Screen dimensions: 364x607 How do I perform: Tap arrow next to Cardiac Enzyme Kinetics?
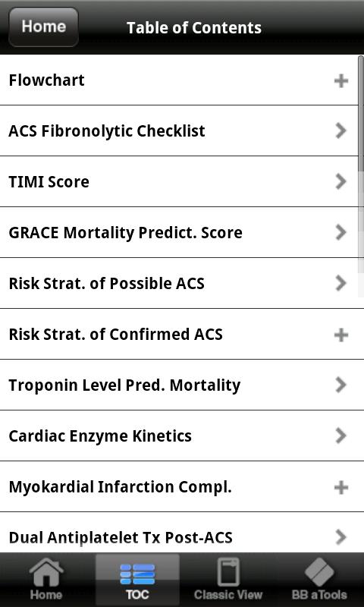tap(340, 436)
